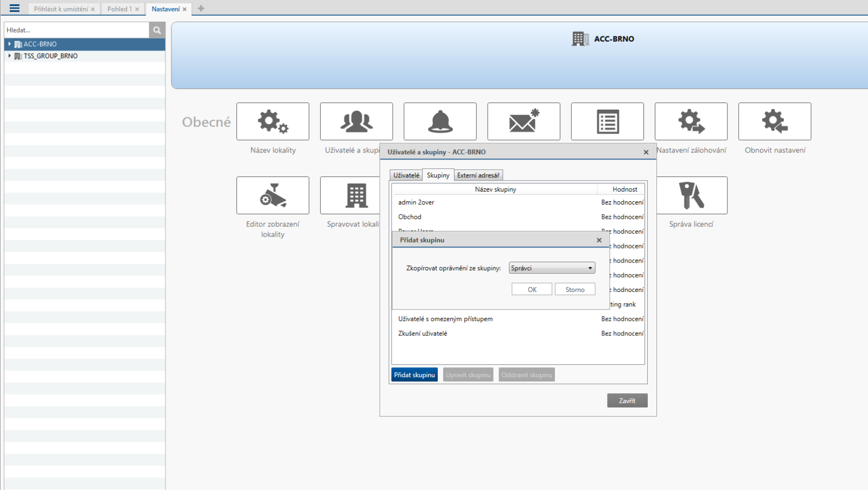The width and height of the screenshot is (868, 490).
Task: Switch to the Externí adresář tab
Action: [478, 175]
